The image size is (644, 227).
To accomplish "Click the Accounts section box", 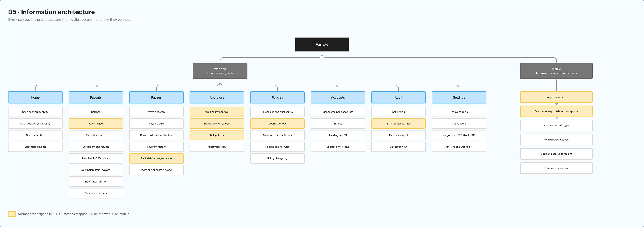I will pyautogui.click(x=338, y=97).
